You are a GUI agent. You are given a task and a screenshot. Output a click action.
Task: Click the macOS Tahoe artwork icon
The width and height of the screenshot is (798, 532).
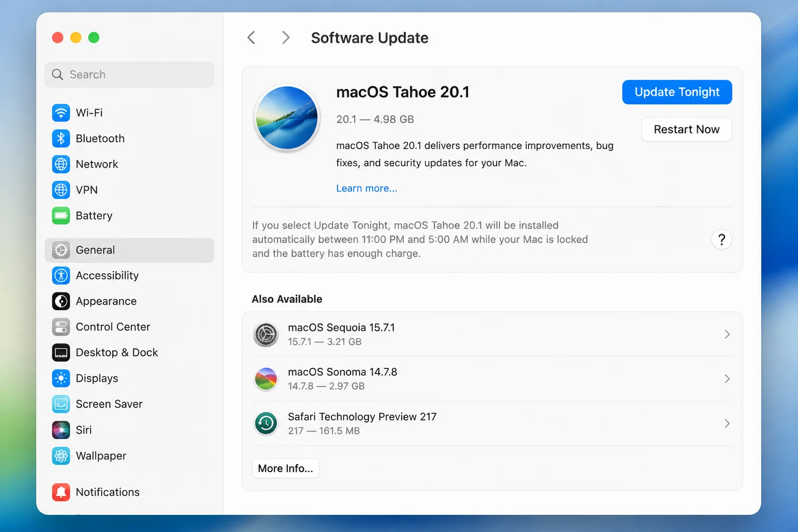click(x=287, y=118)
